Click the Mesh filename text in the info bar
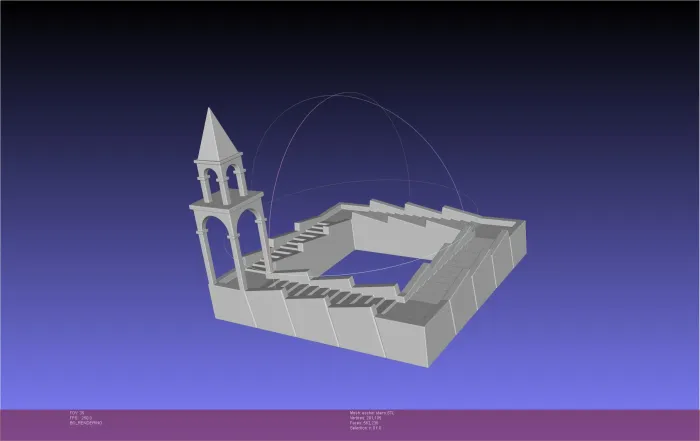This screenshot has height=441, width=700. pos(372,413)
